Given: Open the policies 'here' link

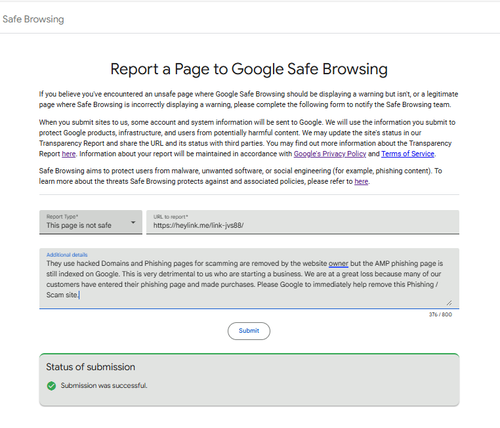Looking at the screenshot, I should coord(361,182).
